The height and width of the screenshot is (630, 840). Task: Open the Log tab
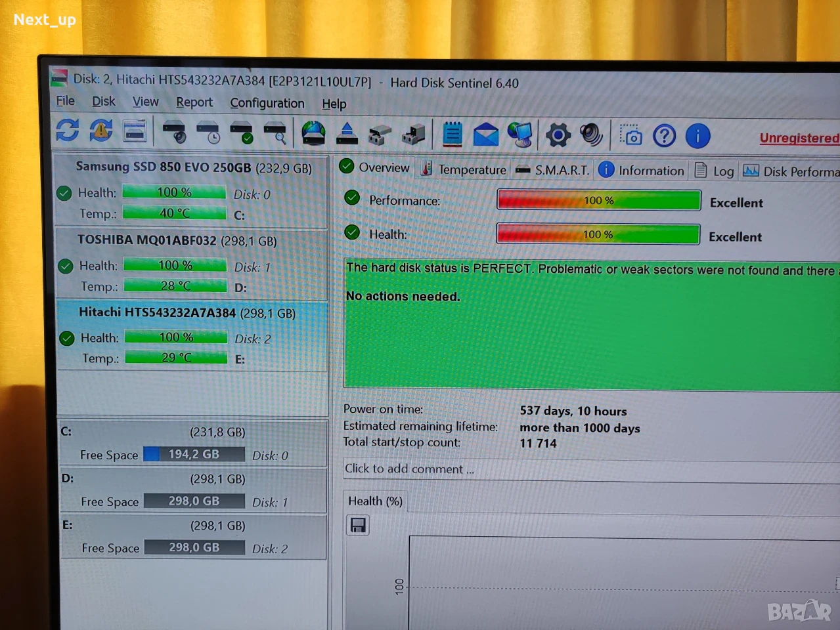pos(715,171)
